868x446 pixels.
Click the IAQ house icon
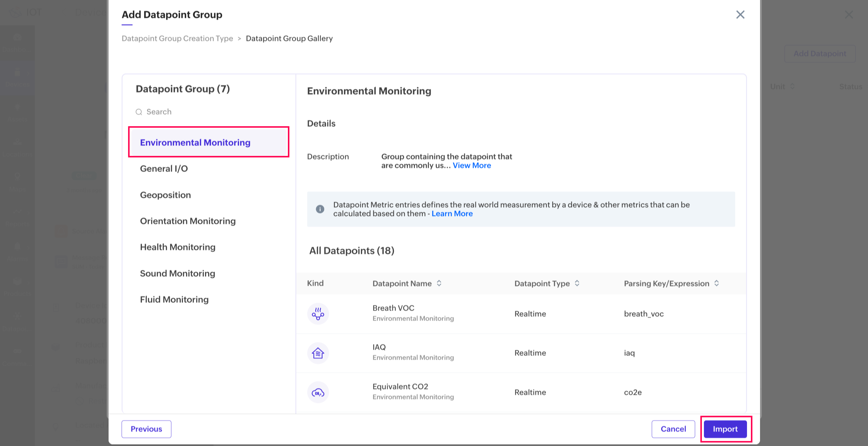318,353
